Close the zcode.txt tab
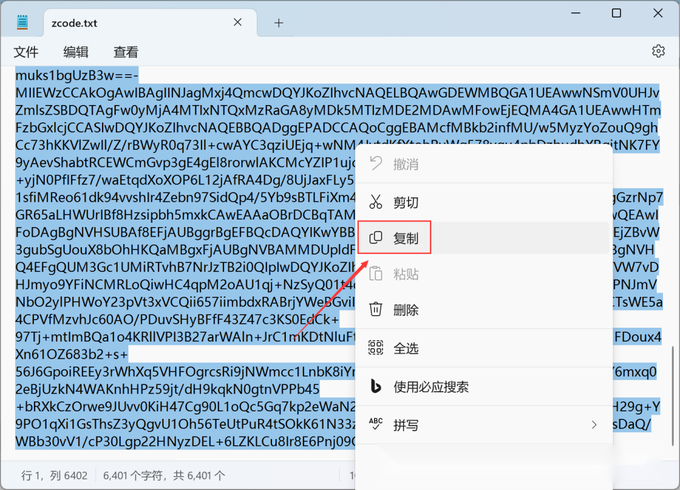The image size is (680, 490). coord(238,22)
